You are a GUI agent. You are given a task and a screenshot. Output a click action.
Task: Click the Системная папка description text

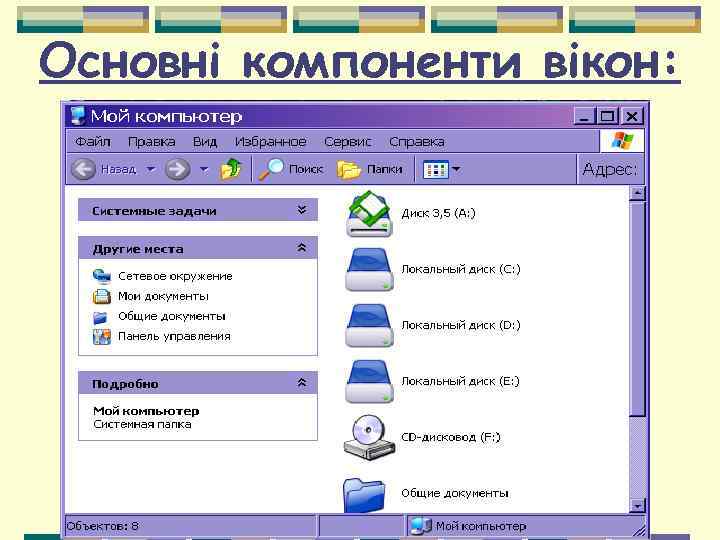[x=142, y=424]
